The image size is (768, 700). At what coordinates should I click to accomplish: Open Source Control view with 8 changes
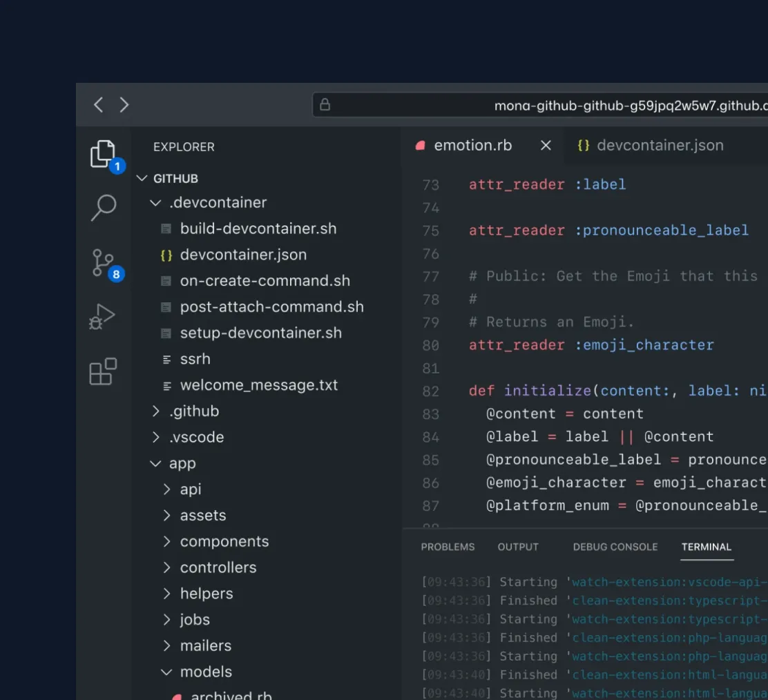coord(103,262)
